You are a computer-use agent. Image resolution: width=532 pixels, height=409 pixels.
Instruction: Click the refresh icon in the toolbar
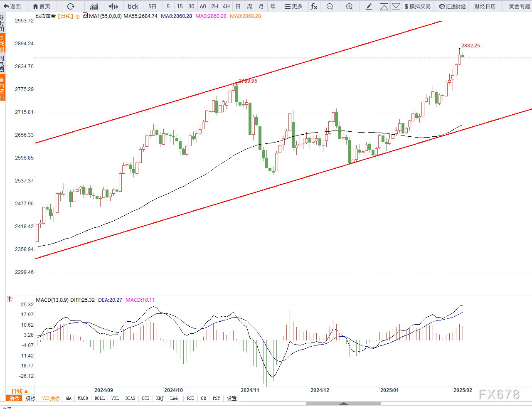pyautogui.click(x=71, y=6)
